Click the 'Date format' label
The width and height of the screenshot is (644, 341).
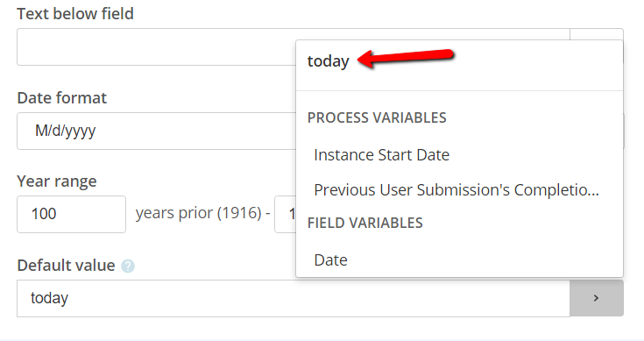tap(62, 98)
